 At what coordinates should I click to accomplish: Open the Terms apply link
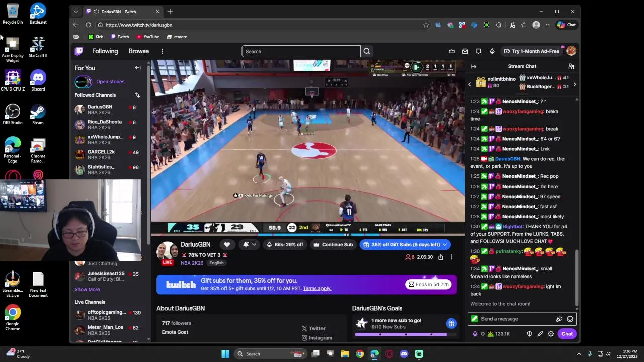[x=317, y=288]
